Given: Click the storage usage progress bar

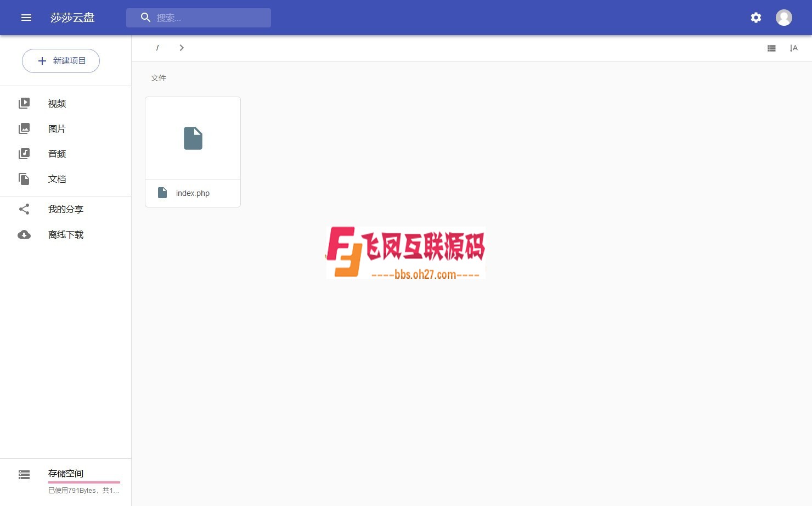Looking at the screenshot, I should 84,482.
